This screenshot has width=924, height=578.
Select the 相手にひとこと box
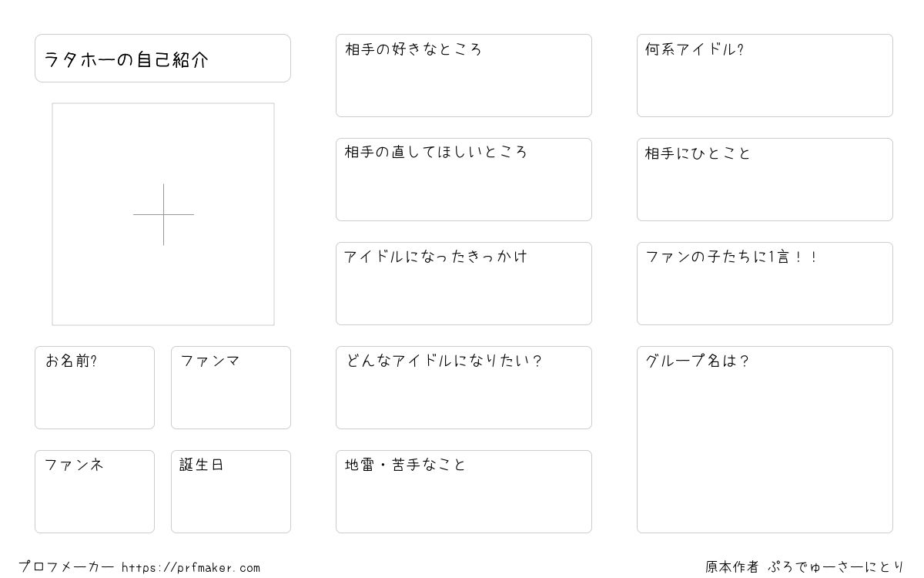point(765,180)
